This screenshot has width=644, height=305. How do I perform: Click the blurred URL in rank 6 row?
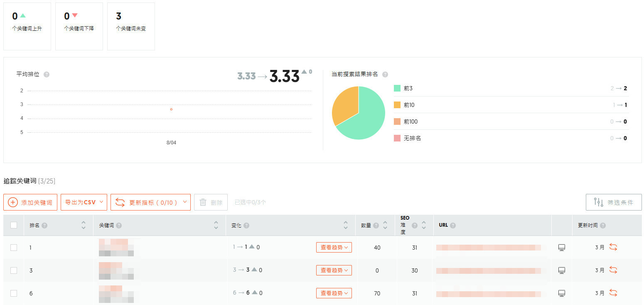click(489, 293)
